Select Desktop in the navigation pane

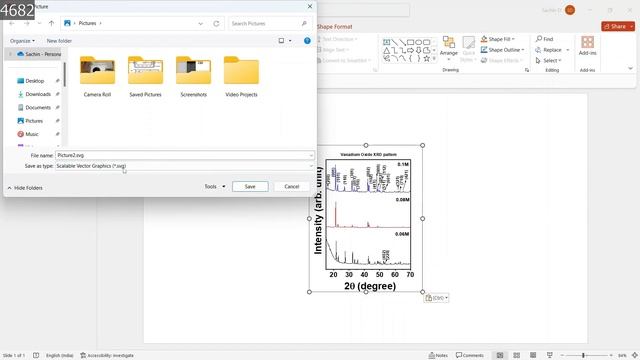[x=34, y=81]
